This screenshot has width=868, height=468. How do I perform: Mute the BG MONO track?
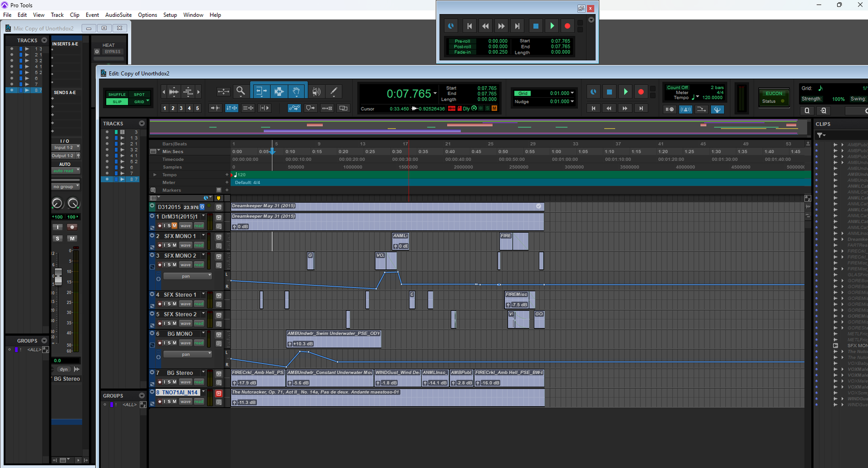tap(175, 343)
